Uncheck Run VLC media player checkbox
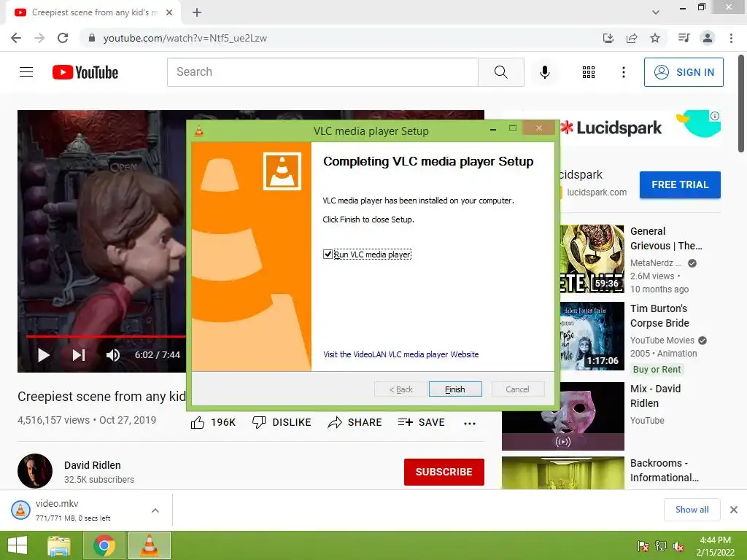The image size is (747, 560). 328,254
